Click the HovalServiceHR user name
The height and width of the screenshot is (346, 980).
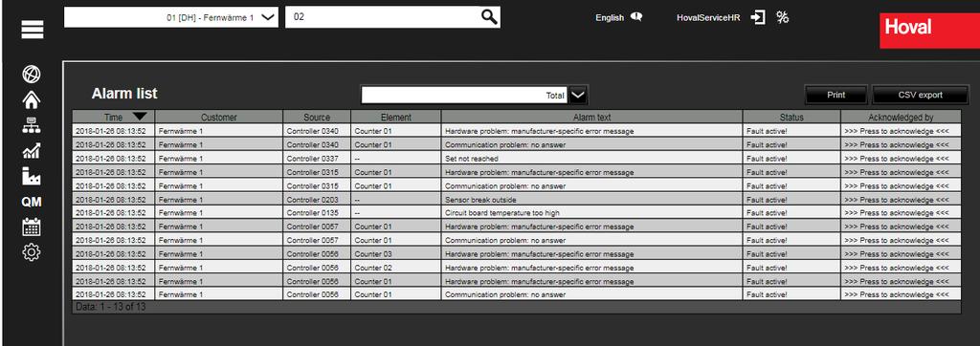[708, 18]
